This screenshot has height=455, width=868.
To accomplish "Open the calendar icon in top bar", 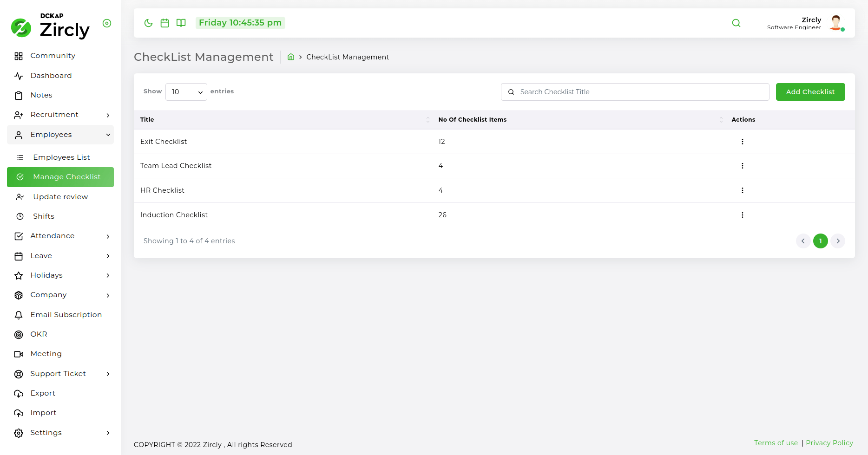I will [164, 23].
